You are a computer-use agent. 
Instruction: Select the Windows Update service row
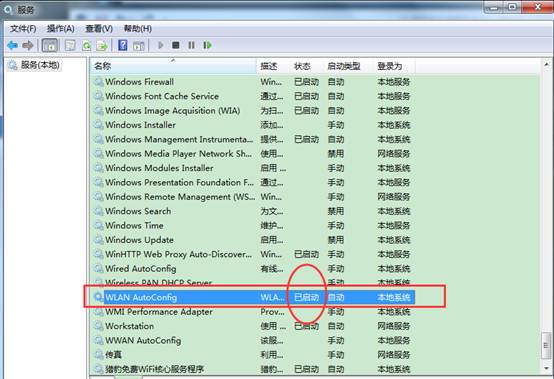254,240
